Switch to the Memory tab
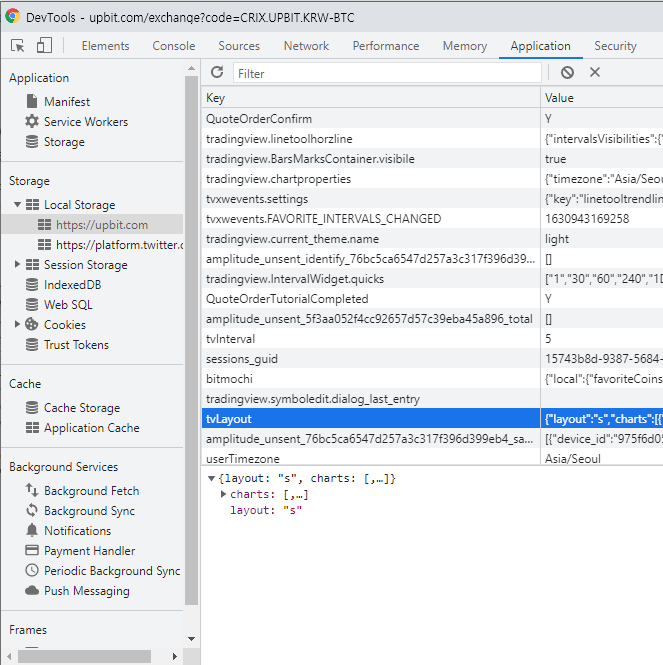The image size is (663, 665). [465, 45]
